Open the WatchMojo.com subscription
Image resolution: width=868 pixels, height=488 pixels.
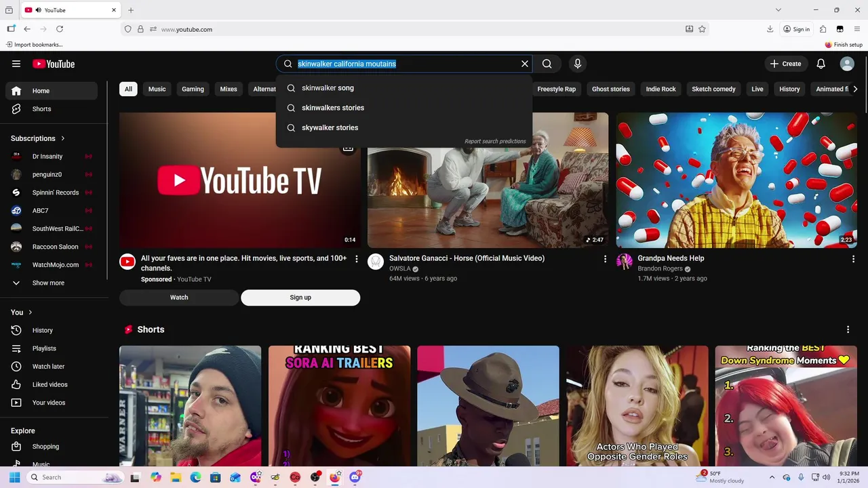coord(52,265)
